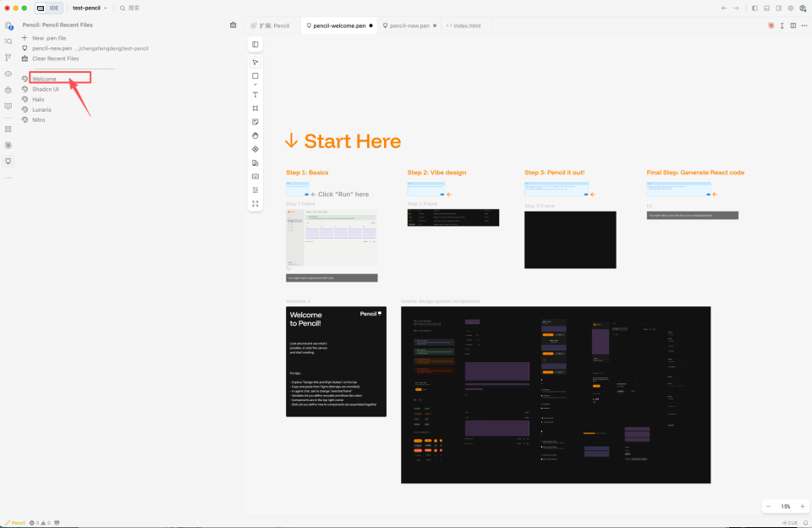Click the Image tool in the canvas toolbar

(255, 176)
